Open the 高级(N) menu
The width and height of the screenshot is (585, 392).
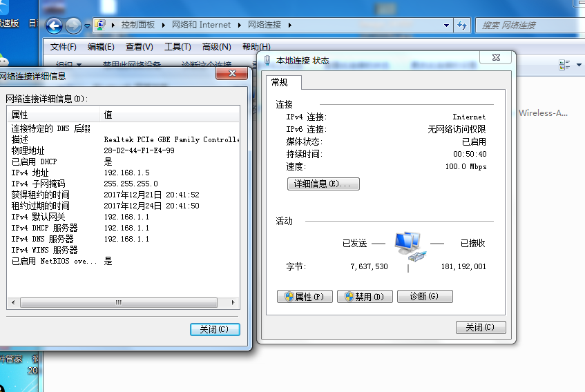point(216,47)
